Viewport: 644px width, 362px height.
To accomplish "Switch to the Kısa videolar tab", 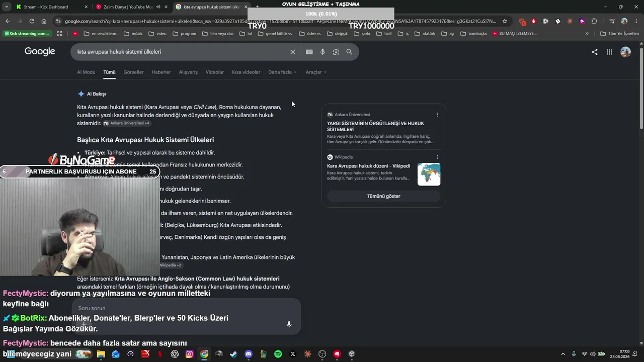I will click(246, 72).
